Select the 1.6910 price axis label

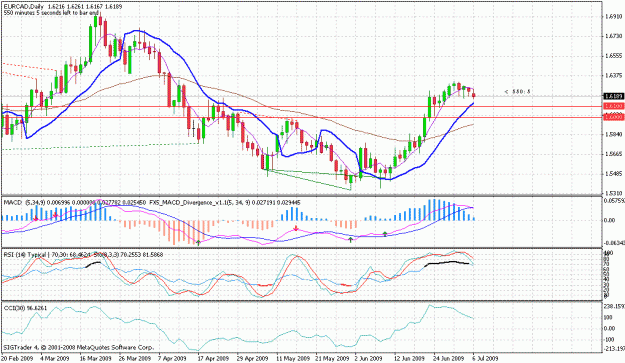pyautogui.click(x=613, y=17)
